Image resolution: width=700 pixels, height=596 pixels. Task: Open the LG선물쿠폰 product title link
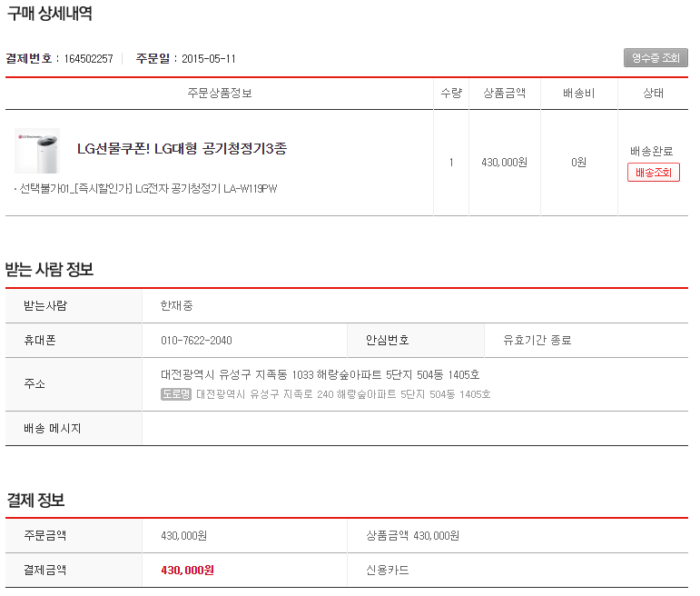tap(182, 148)
